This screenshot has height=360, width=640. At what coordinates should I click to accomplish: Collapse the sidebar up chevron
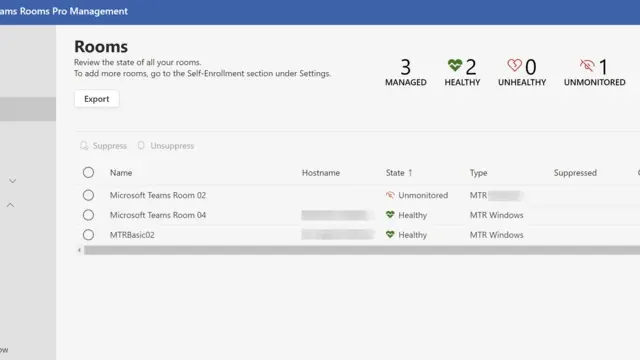coord(11,205)
